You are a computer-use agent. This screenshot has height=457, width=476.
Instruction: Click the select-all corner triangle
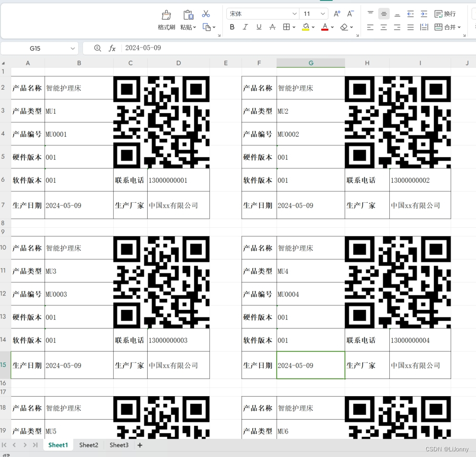[x=3, y=63]
